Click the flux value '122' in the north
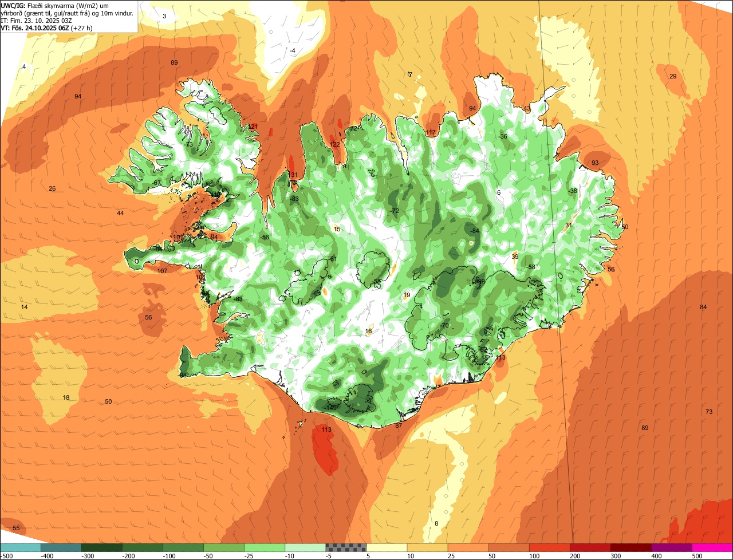Screen dimensions: 733x560 (x=335, y=144)
